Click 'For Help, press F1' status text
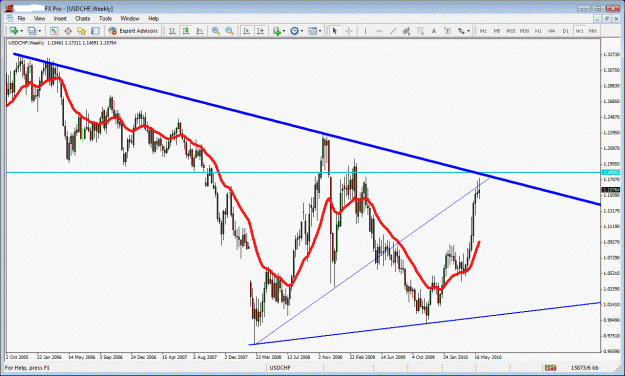This screenshot has height=376, width=625. click(27, 368)
